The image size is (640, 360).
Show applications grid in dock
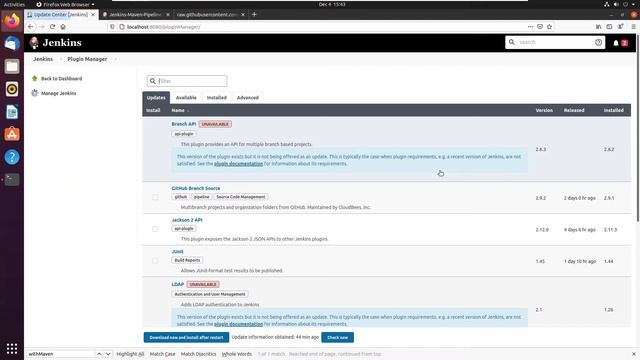click(x=12, y=348)
